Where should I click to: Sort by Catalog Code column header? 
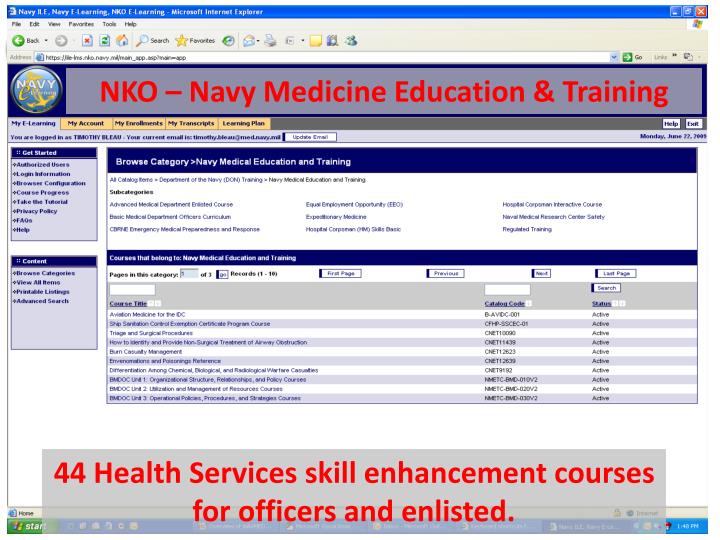[505, 304]
